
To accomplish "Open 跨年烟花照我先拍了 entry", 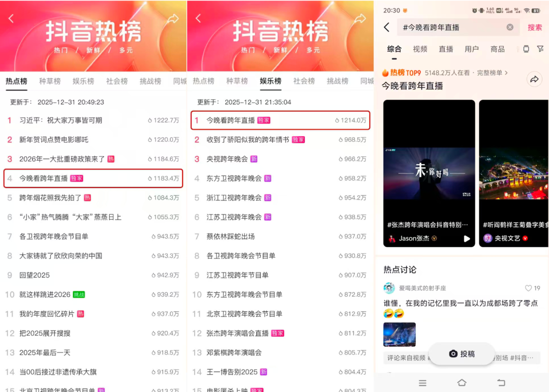I will click(x=93, y=198).
